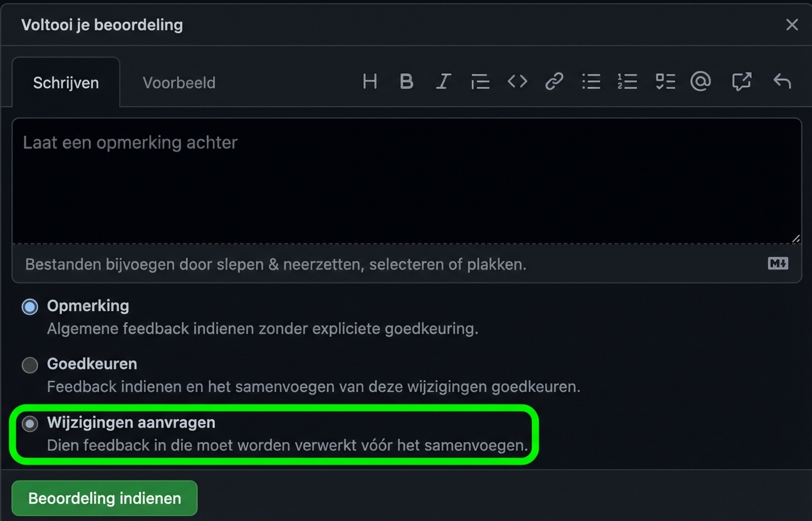This screenshot has width=812, height=521.
Task: Insert a bulleted list
Action: 591,81
